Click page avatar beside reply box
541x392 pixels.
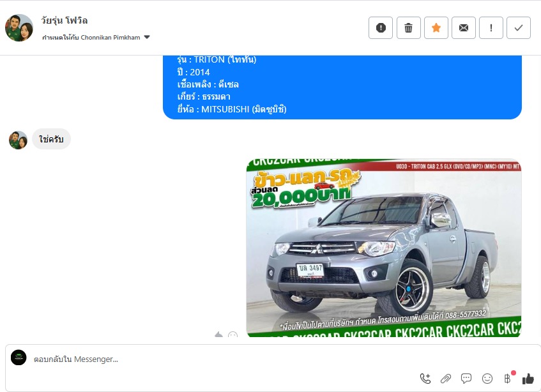[x=19, y=358]
